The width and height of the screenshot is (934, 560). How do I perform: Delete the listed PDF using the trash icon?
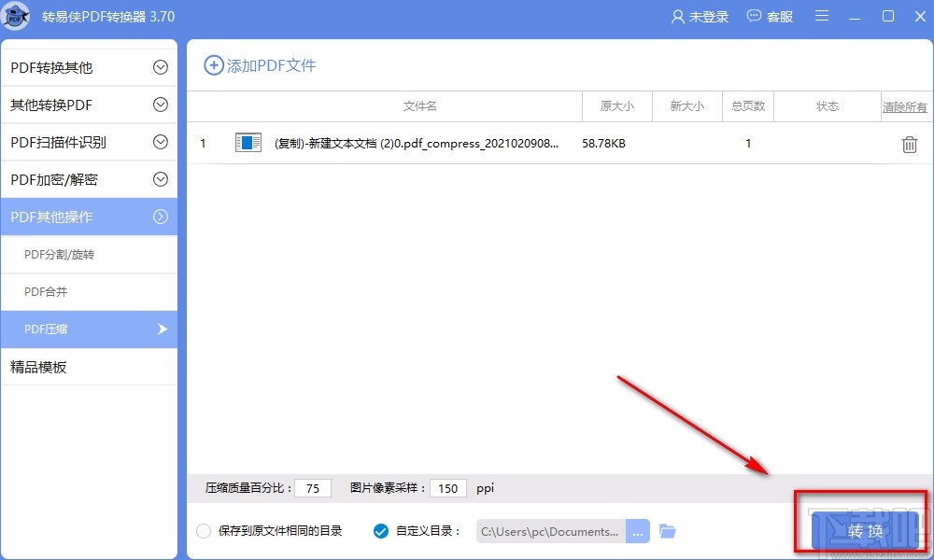[909, 144]
